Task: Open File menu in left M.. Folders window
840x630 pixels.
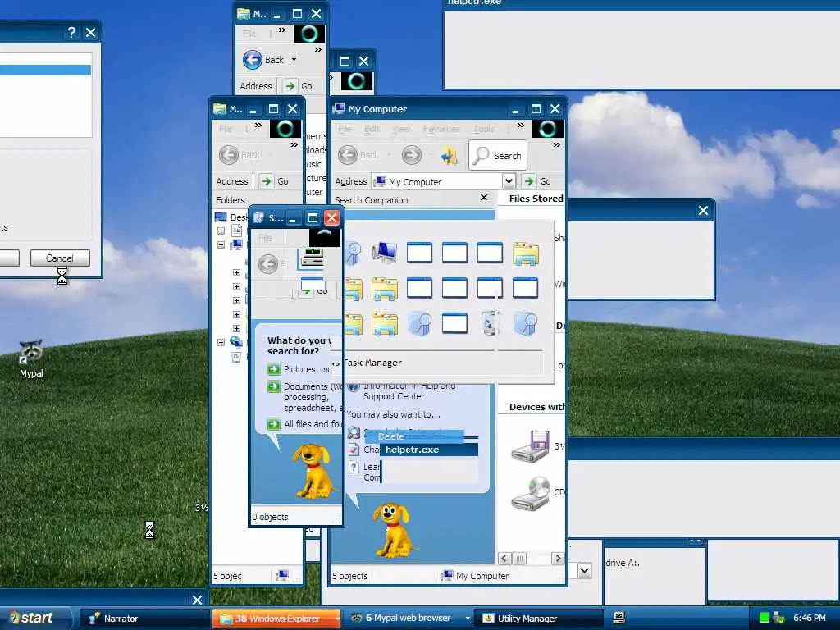Action: pos(226,129)
